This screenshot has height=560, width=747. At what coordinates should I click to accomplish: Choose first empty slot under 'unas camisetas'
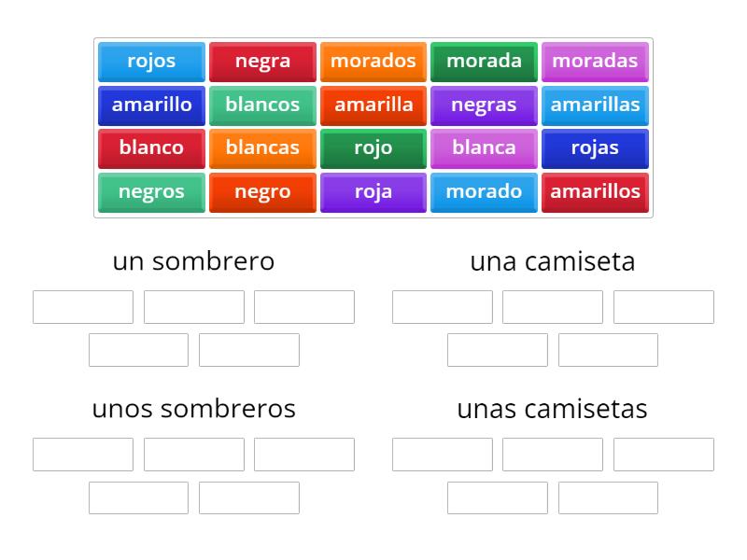(x=443, y=455)
